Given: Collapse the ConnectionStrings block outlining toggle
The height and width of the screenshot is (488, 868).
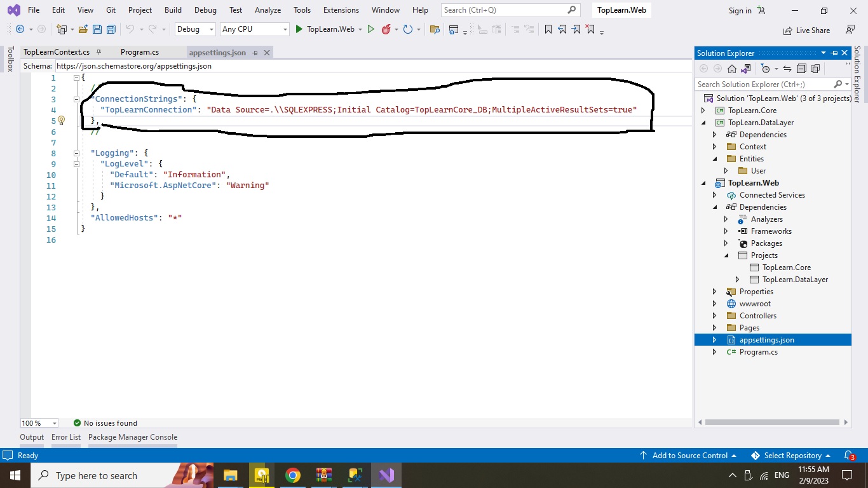Looking at the screenshot, I should pyautogui.click(x=76, y=99).
